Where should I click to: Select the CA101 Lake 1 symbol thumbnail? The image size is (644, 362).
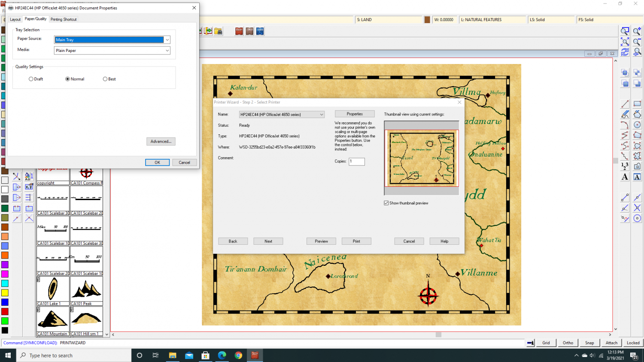pos(53,291)
